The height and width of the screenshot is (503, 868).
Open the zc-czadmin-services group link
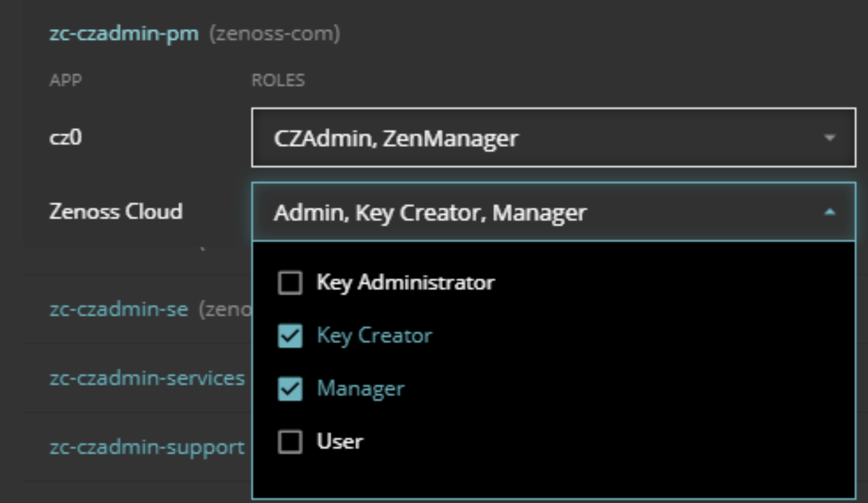coord(147,378)
